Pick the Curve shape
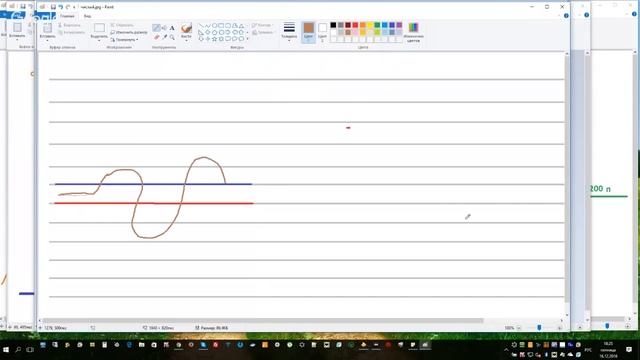The height and width of the screenshot is (360, 640). (x=208, y=26)
